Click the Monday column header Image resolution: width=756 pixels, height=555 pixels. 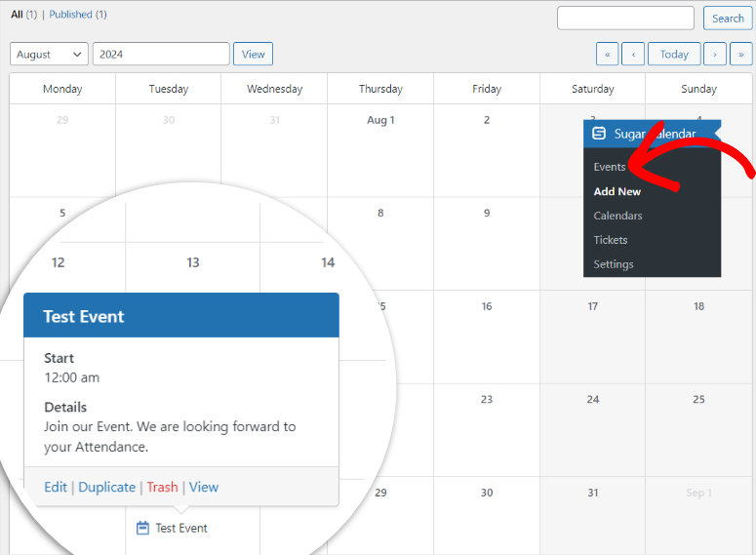click(x=62, y=89)
